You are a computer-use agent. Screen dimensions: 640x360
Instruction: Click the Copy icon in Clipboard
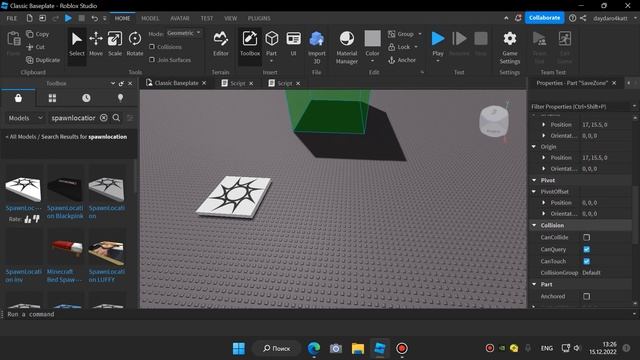30,34
